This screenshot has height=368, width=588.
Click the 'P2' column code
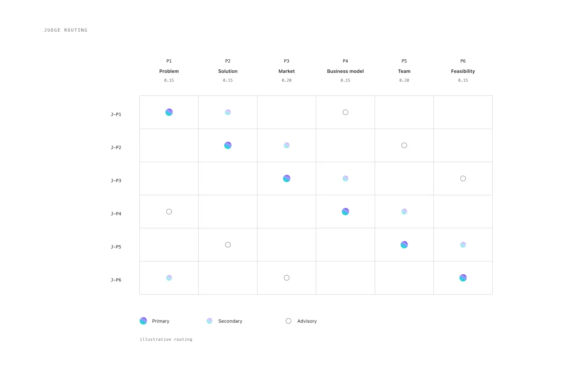coord(228,61)
